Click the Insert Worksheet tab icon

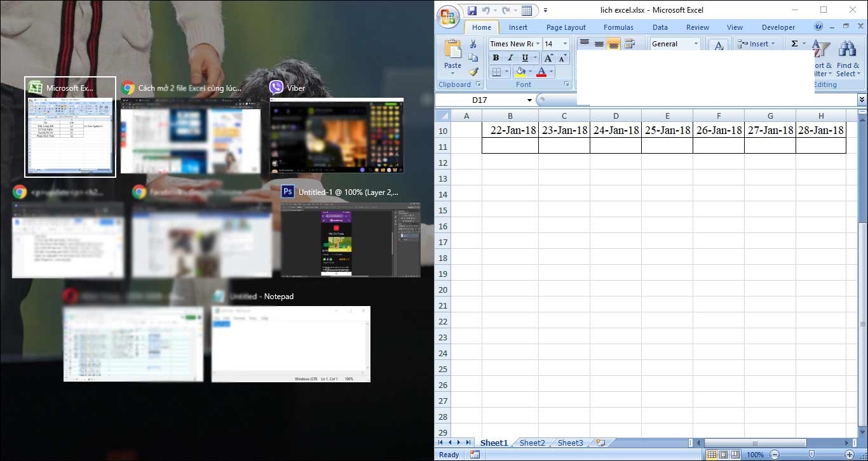[x=600, y=443]
